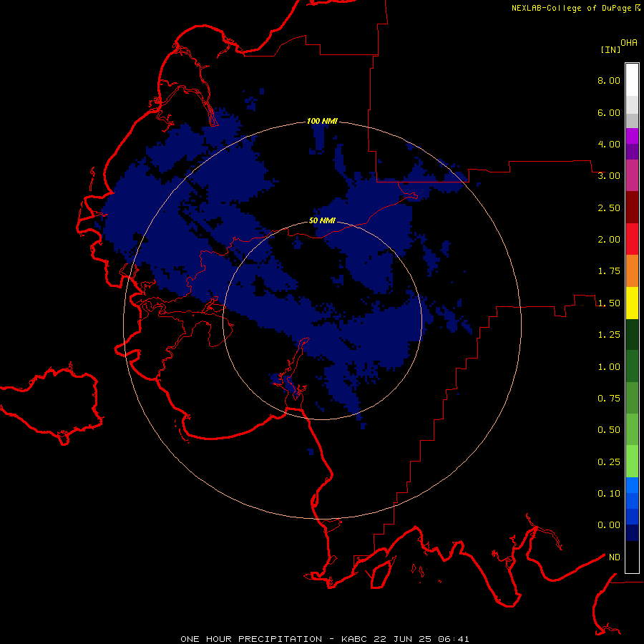Click the 2.00 legend value
This screenshot has width=644, height=644.
609,240
